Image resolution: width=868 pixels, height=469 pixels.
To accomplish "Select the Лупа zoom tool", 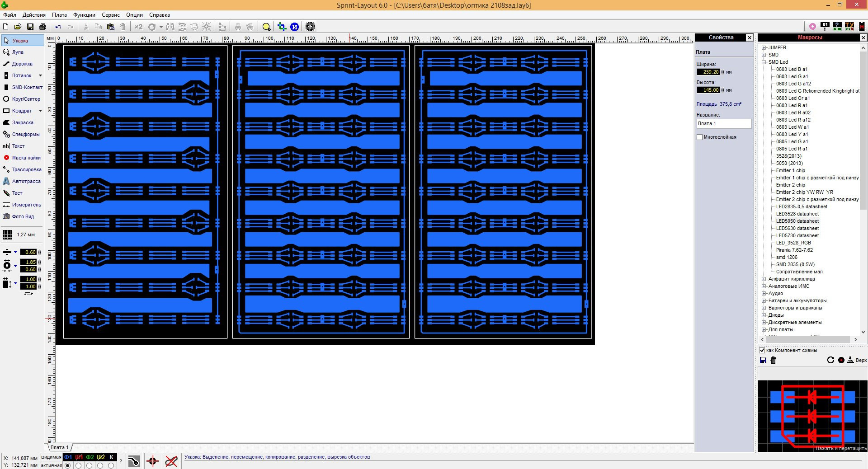I will [22, 52].
